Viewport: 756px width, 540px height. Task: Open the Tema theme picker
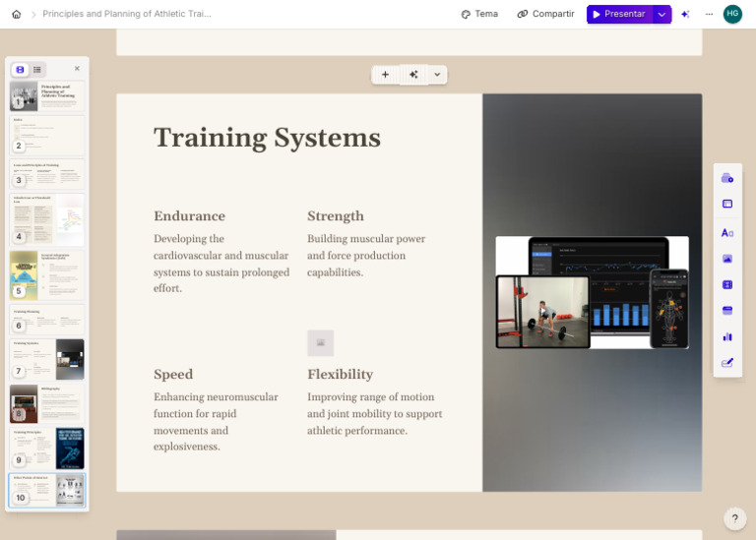(479, 14)
